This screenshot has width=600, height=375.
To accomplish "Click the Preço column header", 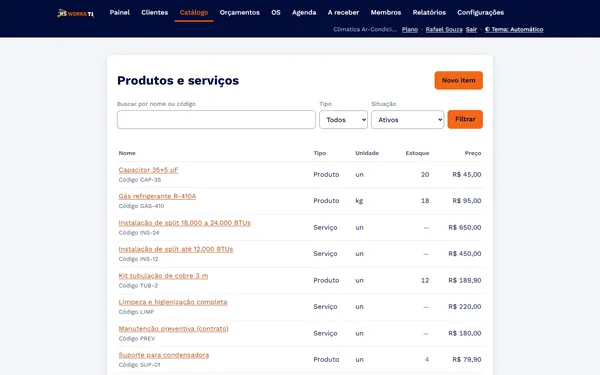I will [473, 153].
